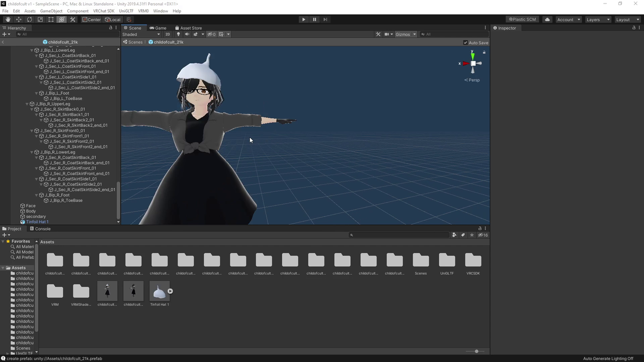The width and height of the screenshot is (644, 362).
Task: Open the cloud services icon
Action: pos(547,20)
